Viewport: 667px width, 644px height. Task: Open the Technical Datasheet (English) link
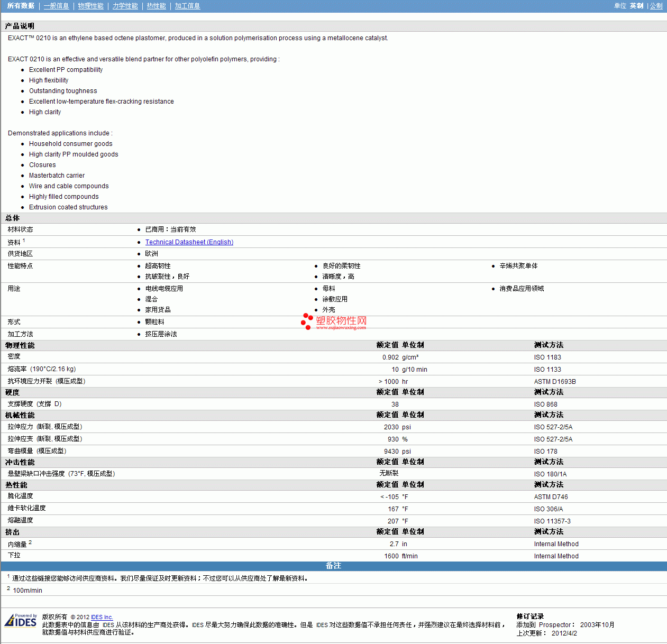click(189, 242)
